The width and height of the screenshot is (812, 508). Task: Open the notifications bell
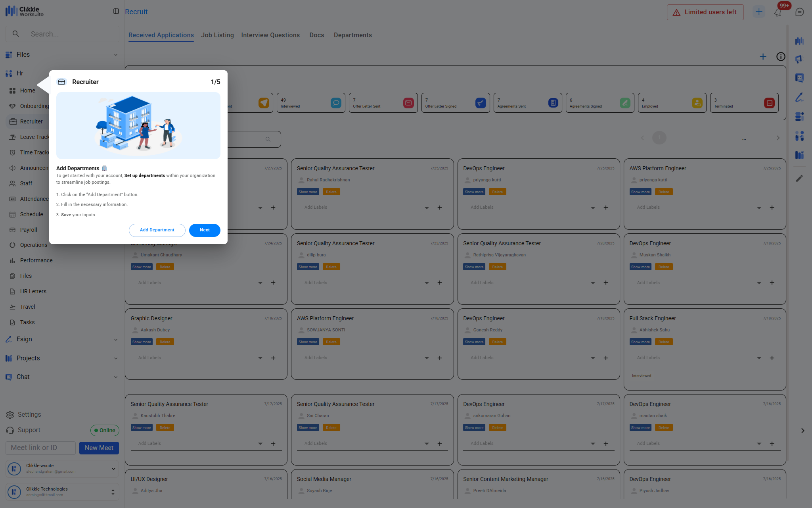(778, 12)
